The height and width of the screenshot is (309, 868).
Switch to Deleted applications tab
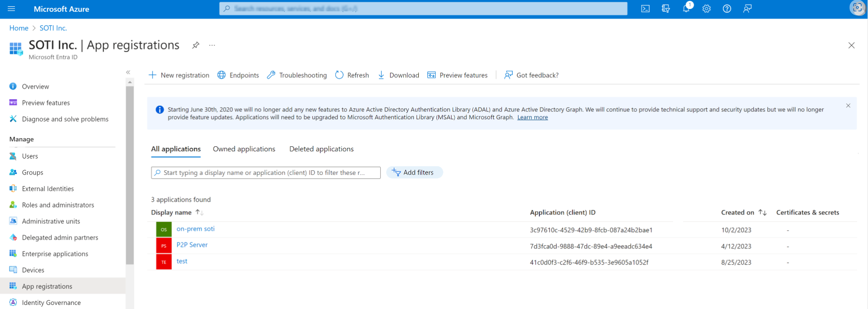(322, 149)
